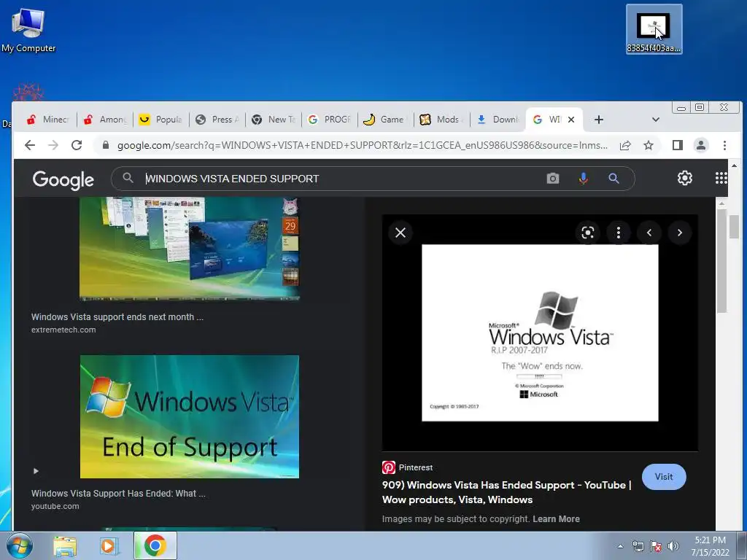
Task: Select the 83854f403aa desktop file icon
Action: click(654, 29)
